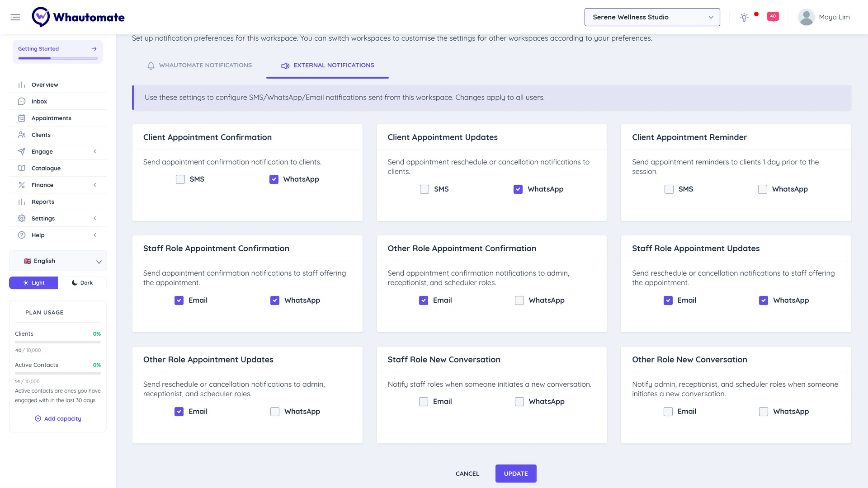The image size is (868, 488).
Task: Open the Getting Started panel
Action: [58, 52]
